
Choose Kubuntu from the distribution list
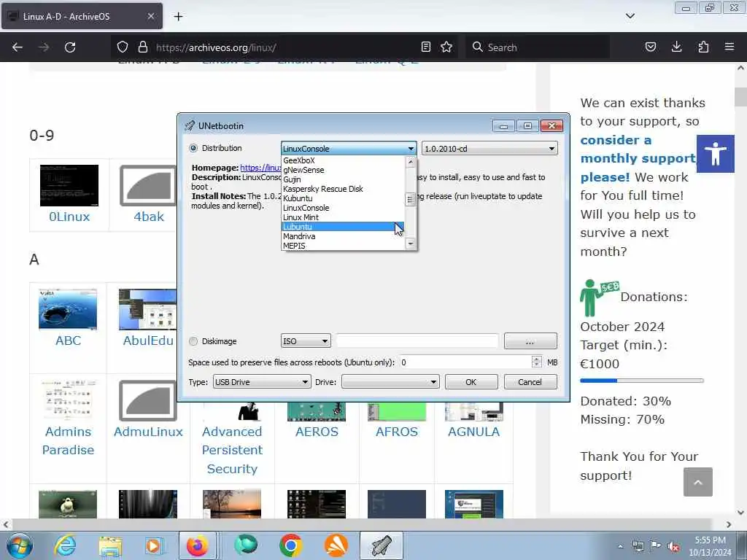tap(343, 198)
